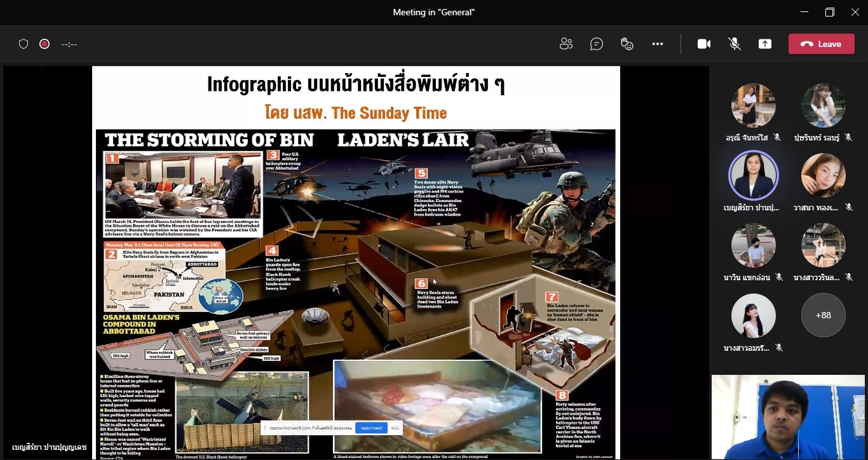This screenshot has width=868, height=460.
Task: Open More actions ellipsis menu
Action: [x=658, y=44]
